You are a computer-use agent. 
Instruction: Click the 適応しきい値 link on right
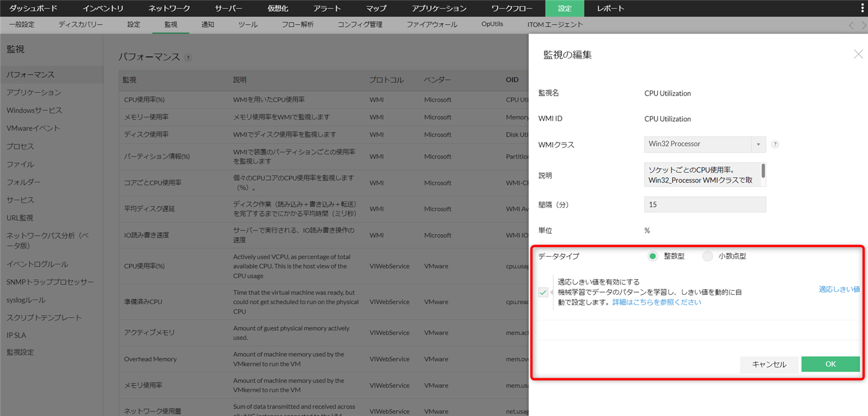839,289
